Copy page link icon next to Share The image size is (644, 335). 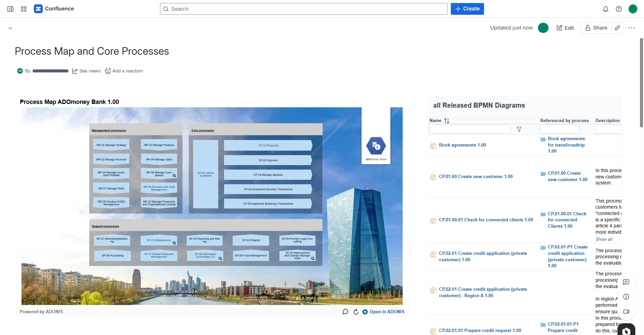click(x=618, y=28)
